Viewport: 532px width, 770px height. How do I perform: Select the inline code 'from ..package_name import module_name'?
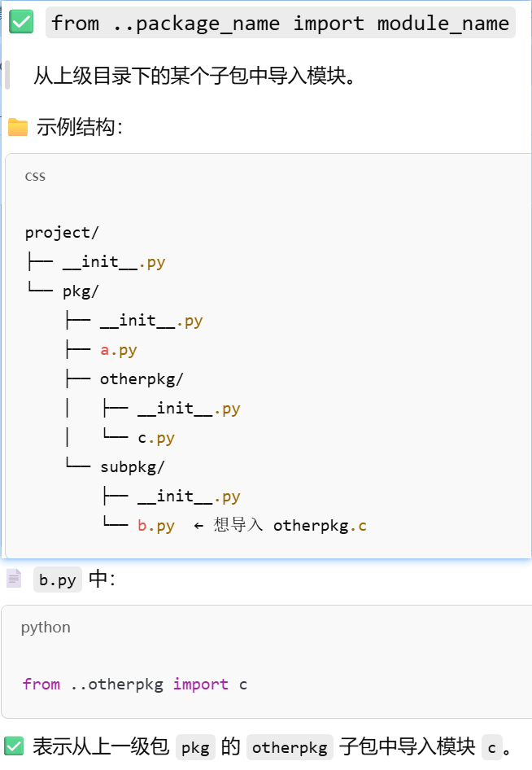280,23
